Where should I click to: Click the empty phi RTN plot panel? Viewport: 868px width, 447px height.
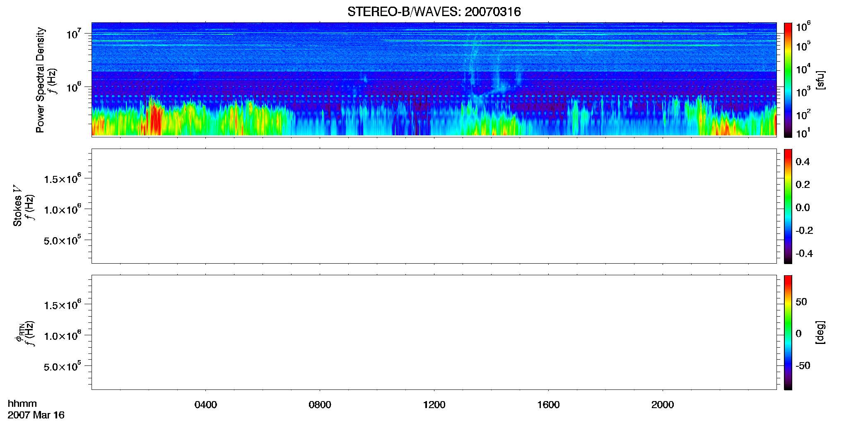pos(434,332)
